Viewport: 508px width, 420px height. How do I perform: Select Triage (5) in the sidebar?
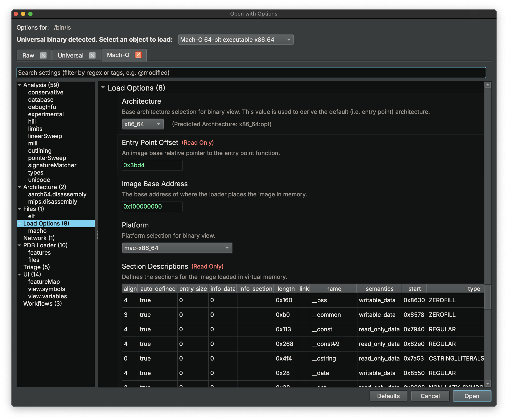pos(36,267)
